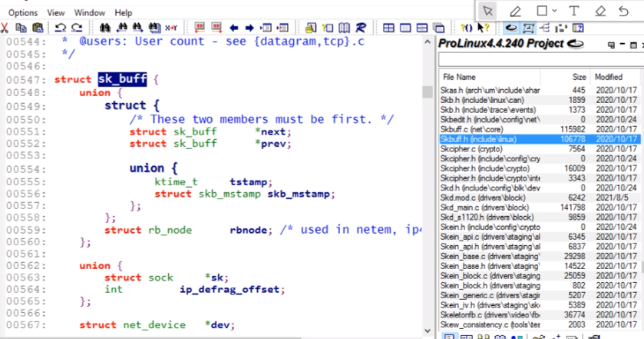This screenshot has height=339, width=644.
Task: Click the Copy icon in the toolbar
Action: 21,28
